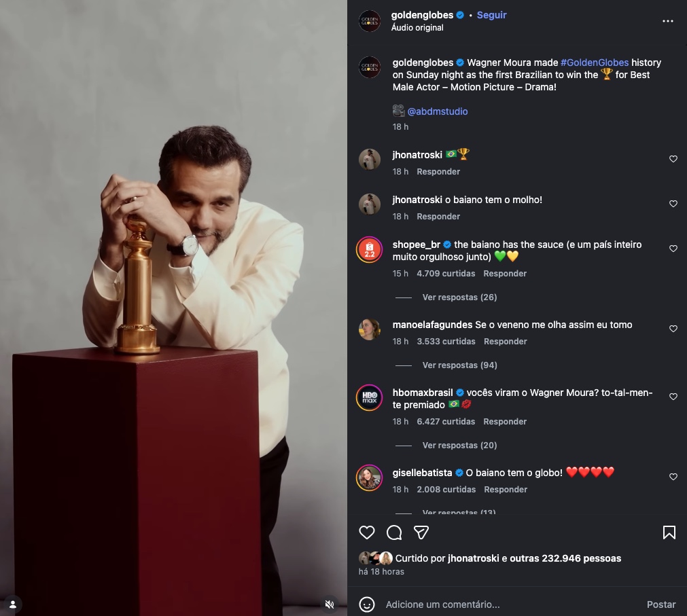The height and width of the screenshot is (616, 687).
Task: Click the Seguir button to follow goldenglobes
Action: point(491,14)
